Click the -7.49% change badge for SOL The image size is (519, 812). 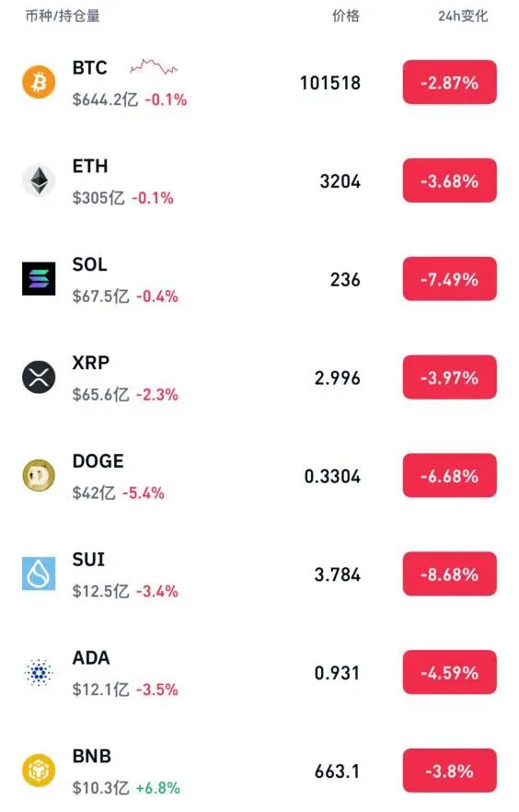point(450,279)
